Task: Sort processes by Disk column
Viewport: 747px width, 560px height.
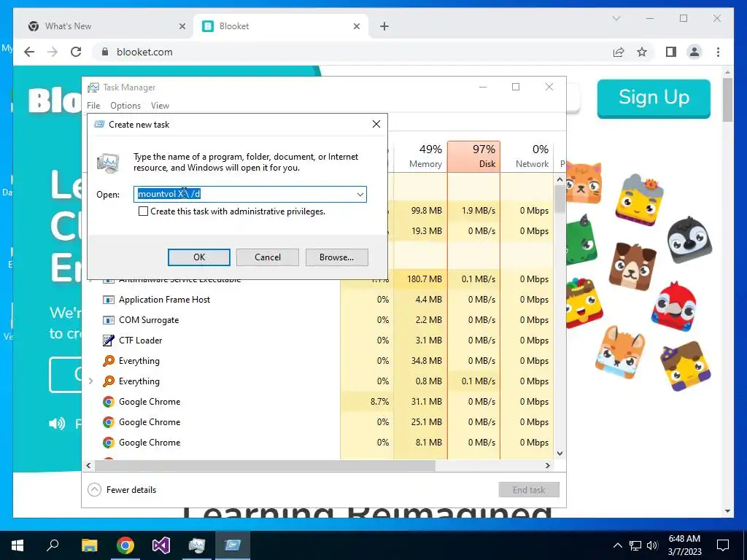Action: tap(473, 156)
